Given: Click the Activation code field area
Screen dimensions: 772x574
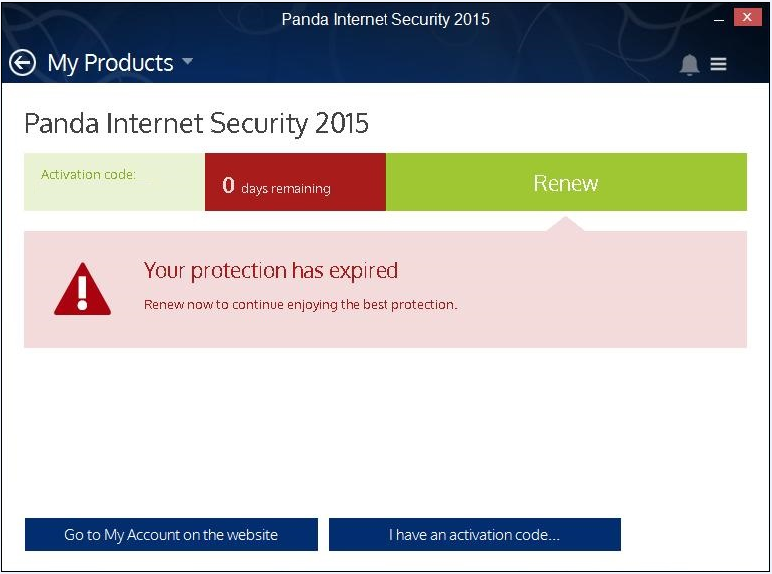Looking at the screenshot, I should click(114, 182).
